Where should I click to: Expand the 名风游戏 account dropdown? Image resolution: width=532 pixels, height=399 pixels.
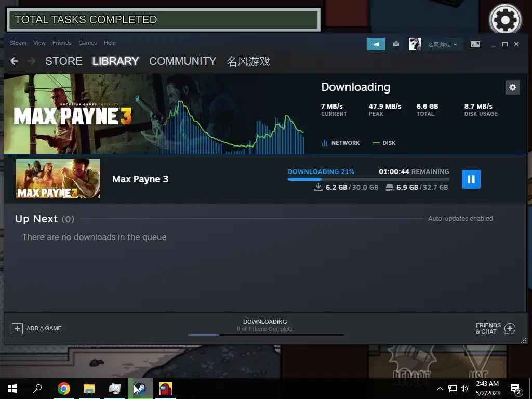pyautogui.click(x=442, y=45)
